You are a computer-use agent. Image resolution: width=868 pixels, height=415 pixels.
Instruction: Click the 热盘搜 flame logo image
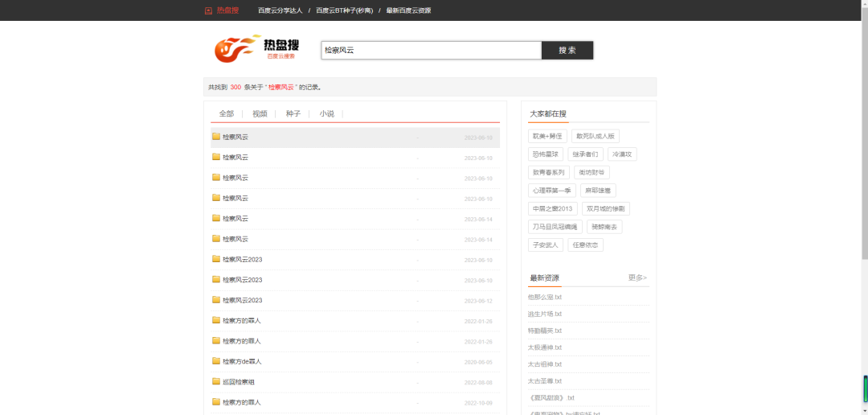257,49
